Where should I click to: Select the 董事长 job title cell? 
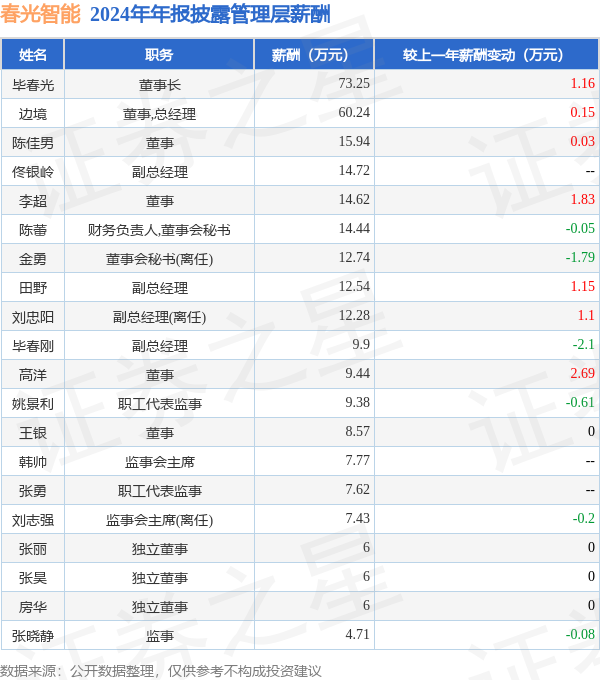(159, 85)
